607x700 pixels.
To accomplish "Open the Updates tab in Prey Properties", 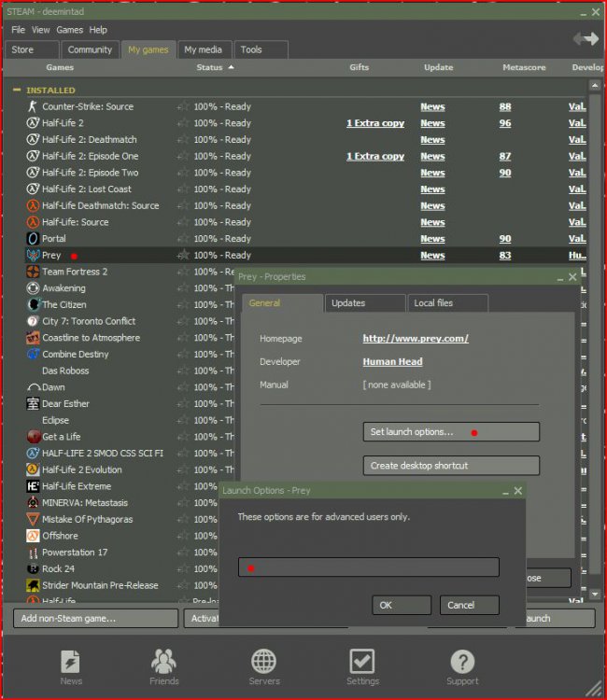I will (365, 303).
